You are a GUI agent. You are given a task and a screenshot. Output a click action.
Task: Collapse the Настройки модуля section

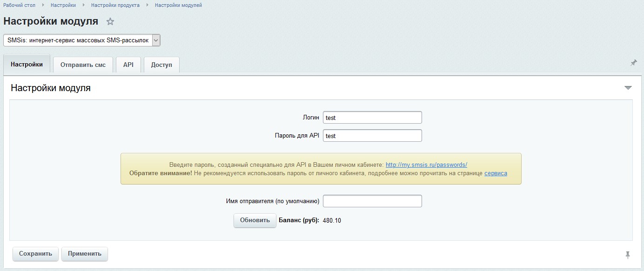tap(628, 88)
